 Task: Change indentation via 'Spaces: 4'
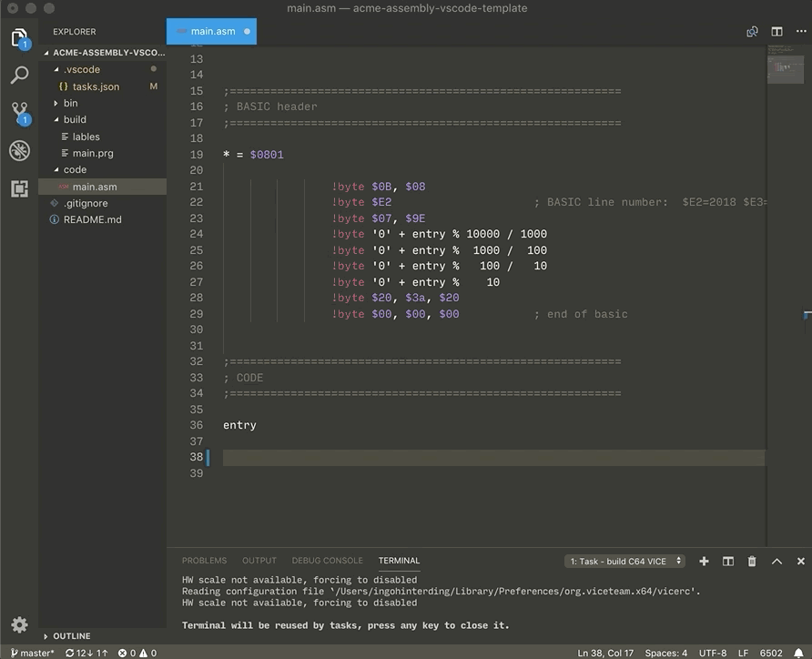tap(665, 654)
